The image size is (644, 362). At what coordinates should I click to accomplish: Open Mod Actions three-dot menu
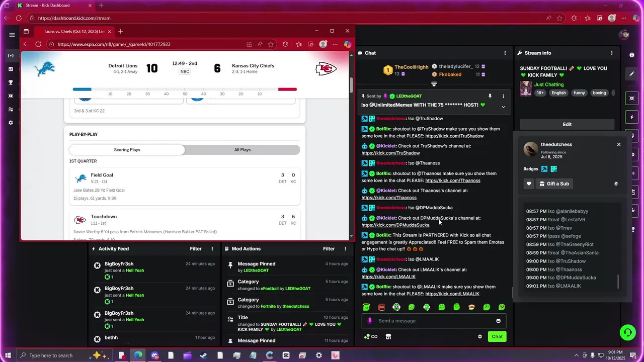pos(345,249)
